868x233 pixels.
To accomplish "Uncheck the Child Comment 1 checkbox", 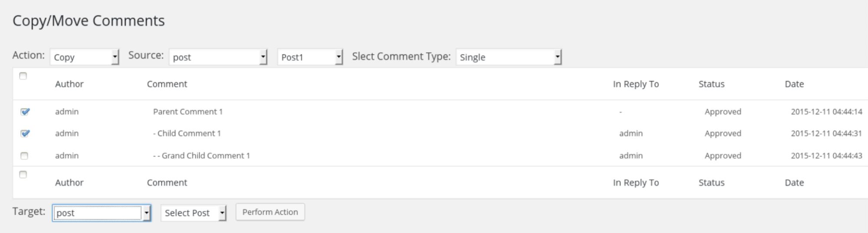I will (x=25, y=133).
